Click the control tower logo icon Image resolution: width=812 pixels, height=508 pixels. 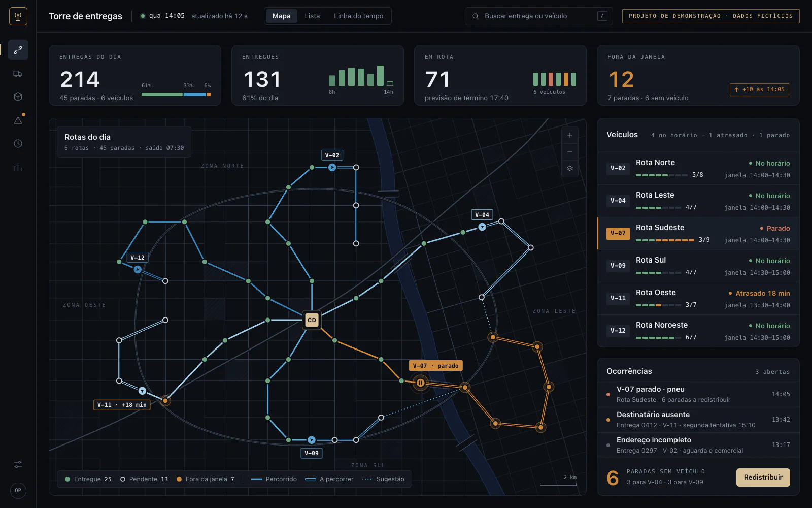(x=18, y=16)
